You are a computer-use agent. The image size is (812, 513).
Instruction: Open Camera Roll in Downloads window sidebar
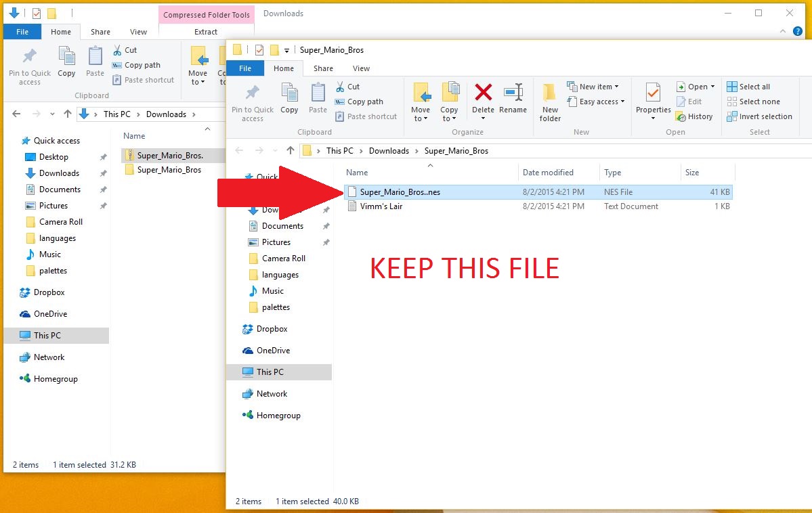coord(60,221)
